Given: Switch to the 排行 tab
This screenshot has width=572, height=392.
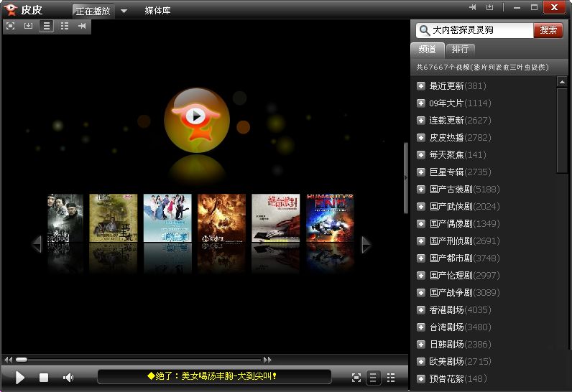Looking at the screenshot, I should coord(460,50).
